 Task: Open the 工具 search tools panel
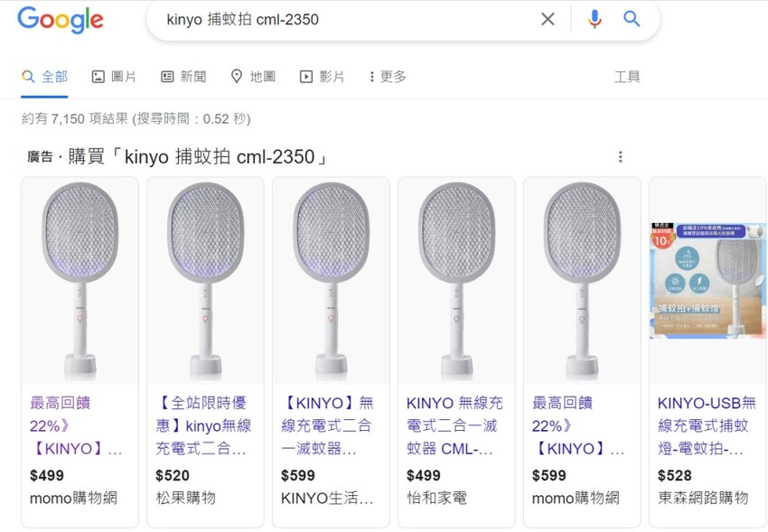point(627,76)
